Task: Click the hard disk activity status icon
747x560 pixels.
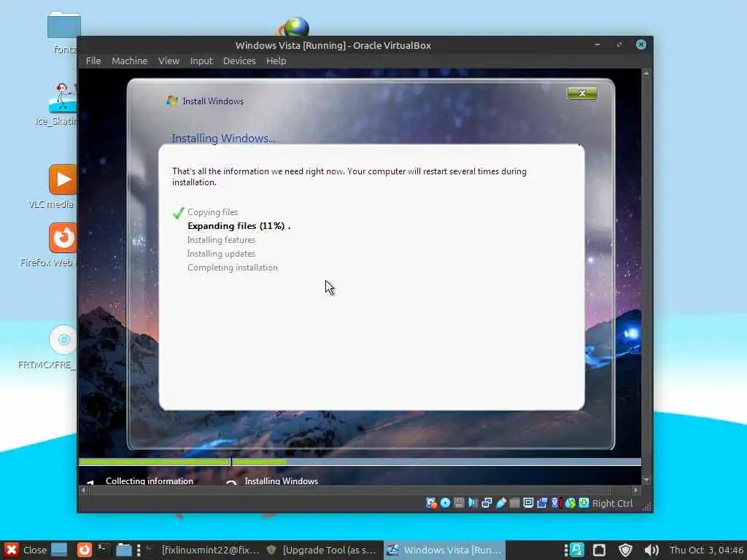Action: click(431, 503)
